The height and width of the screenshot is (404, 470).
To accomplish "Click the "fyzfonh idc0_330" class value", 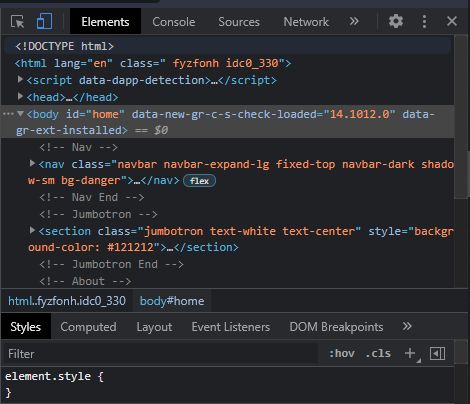I will 225,63.
